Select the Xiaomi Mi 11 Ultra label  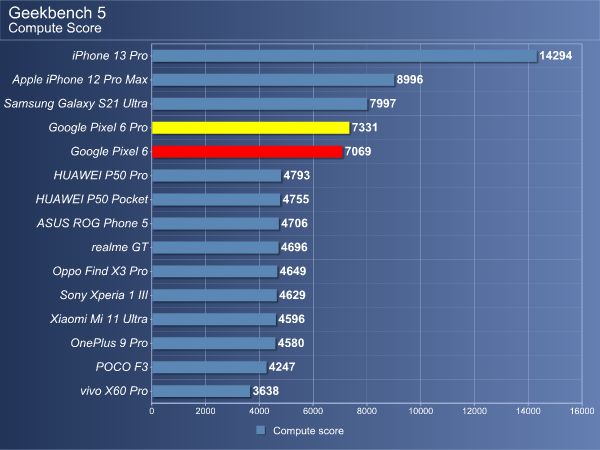click(x=99, y=319)
